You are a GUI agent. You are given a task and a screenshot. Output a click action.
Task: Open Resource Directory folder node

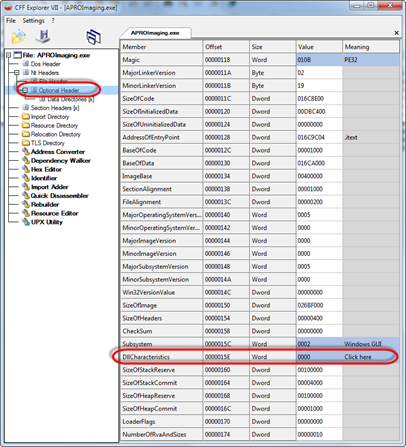54,125
